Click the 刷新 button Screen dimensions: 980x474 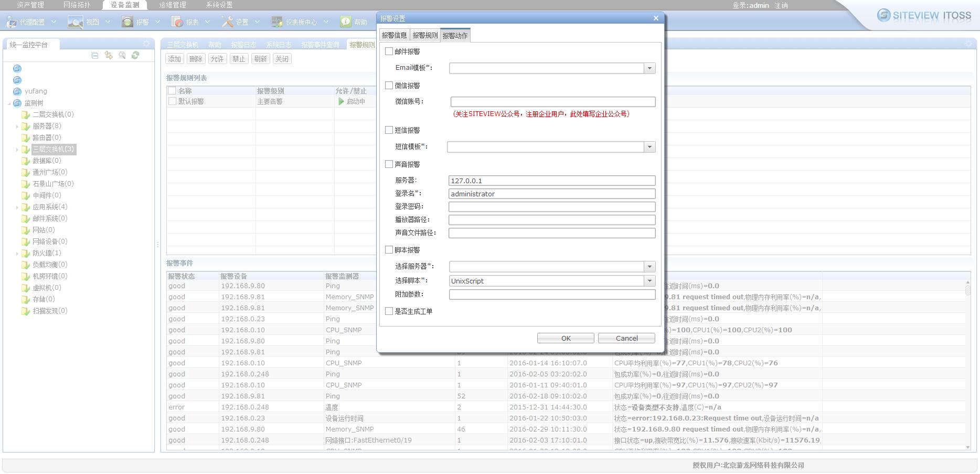tap(261, 59)
